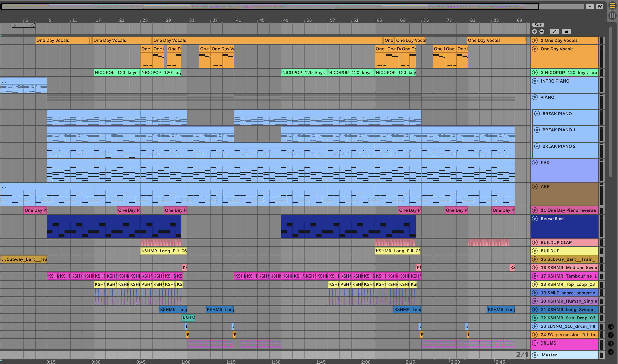
Task: Toggle the automation mode button
Action: pos(554,32)
